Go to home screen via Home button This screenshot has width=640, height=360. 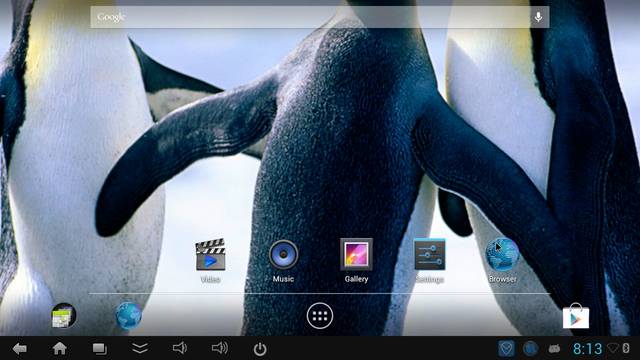click(x=60, y=349)
